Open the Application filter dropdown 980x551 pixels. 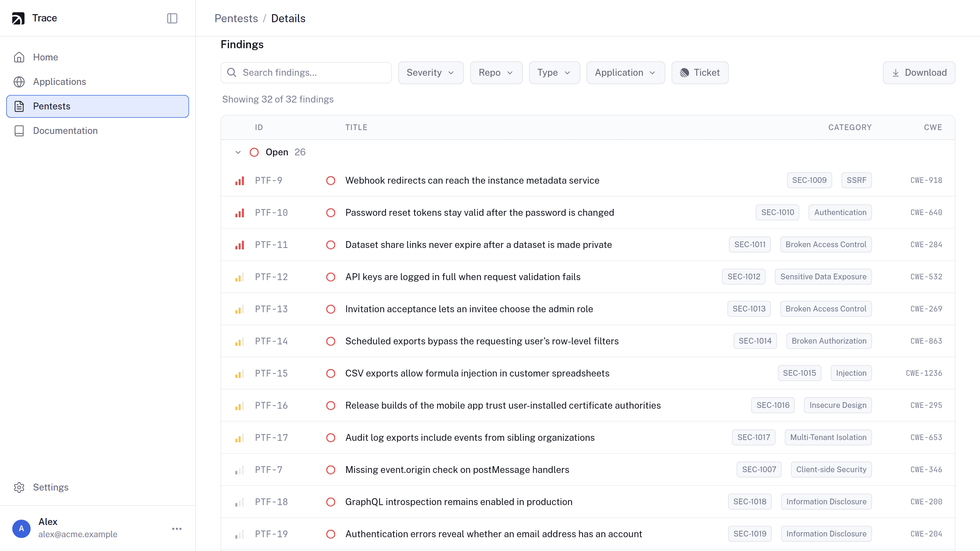pos(626,73)
